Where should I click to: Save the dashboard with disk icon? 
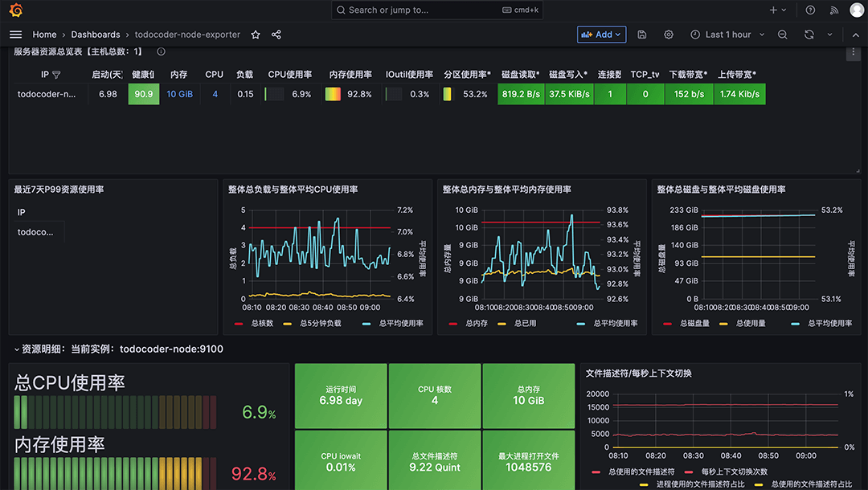click(x=641, y=35)
